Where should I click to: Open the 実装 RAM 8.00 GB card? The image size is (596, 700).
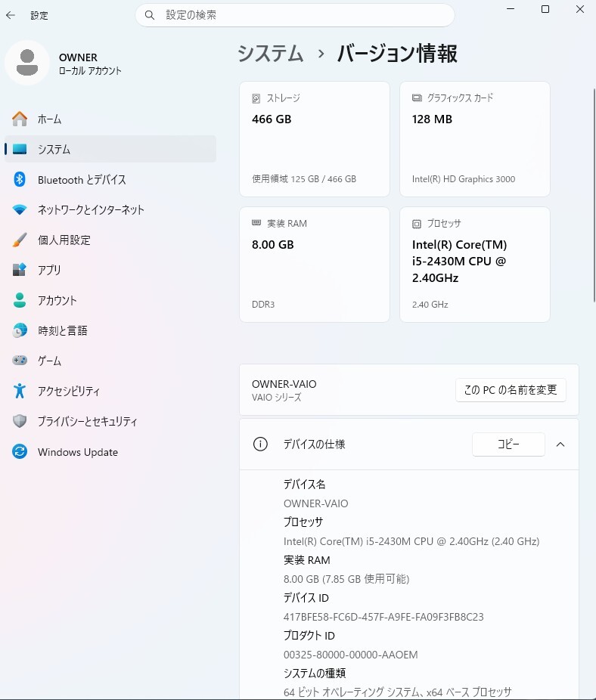(315, 265)
